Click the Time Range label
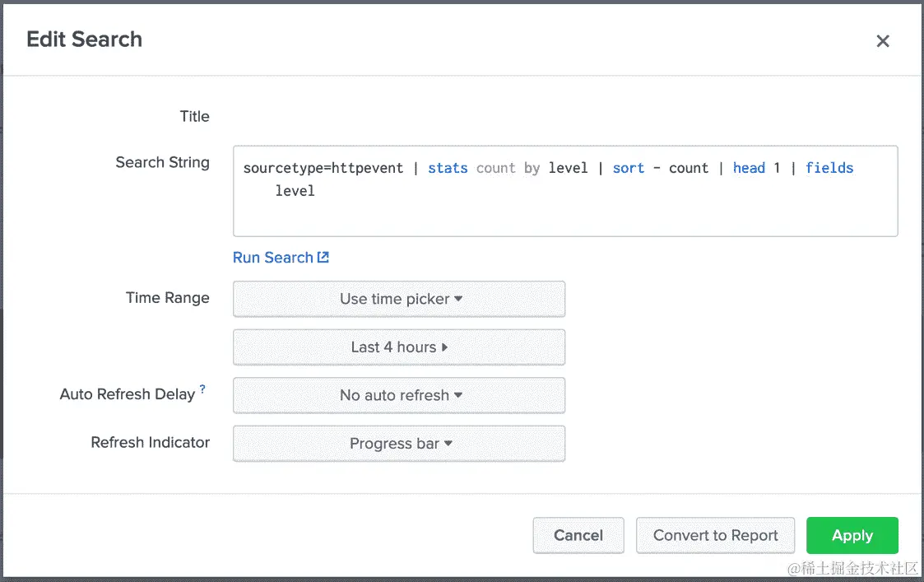The width and height of the screenshot is (924, 582). (167, 298)
